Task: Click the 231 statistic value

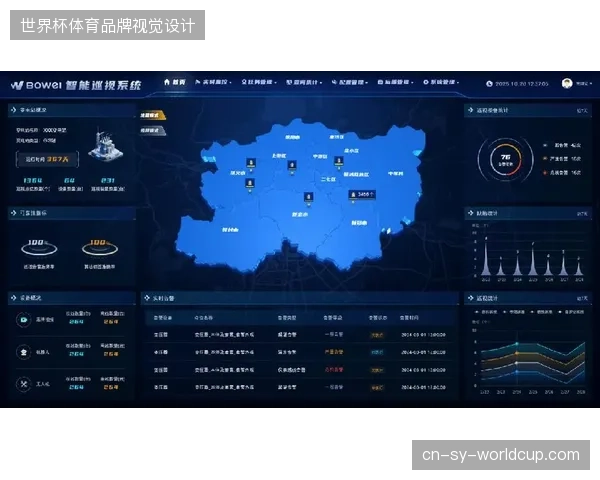Action: (108, 180)
